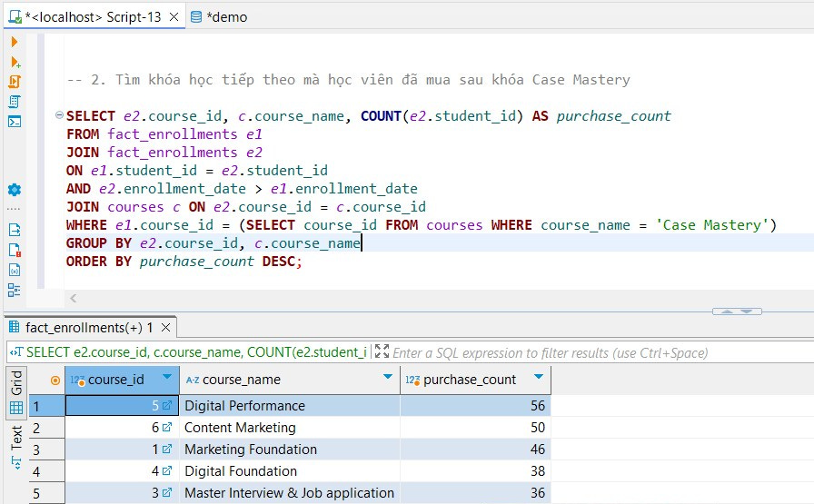
Task: Open the execution log icon with red marker
Action: click(x=14, y=250)
